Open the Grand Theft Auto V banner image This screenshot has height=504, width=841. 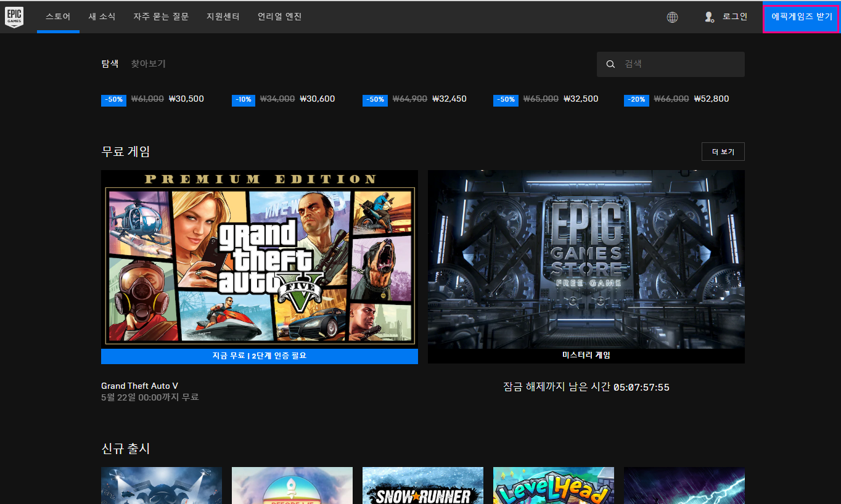tap(260, 259)
